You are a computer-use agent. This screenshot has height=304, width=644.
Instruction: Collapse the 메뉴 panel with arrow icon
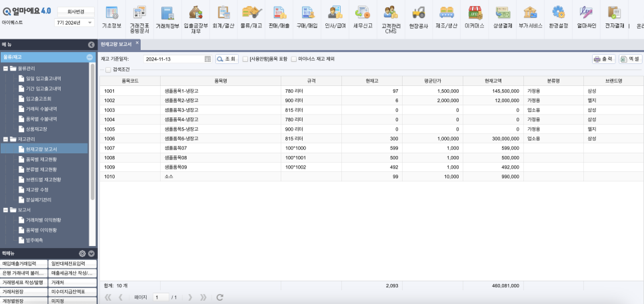tap(91, 45)
